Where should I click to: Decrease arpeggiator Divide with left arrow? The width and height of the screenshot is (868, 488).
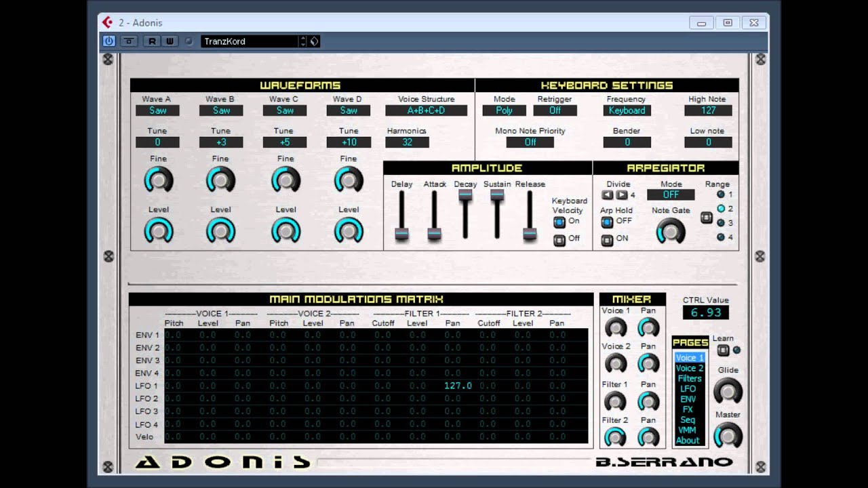pos(608,195)
